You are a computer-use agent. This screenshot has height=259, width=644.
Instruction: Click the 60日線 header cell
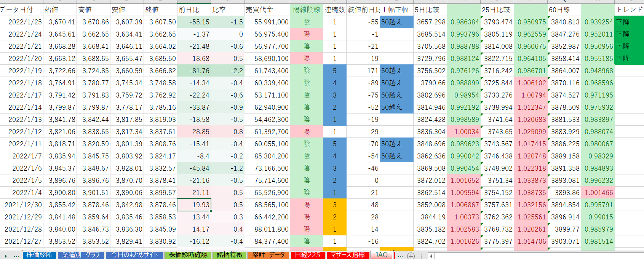coord(564,10)
